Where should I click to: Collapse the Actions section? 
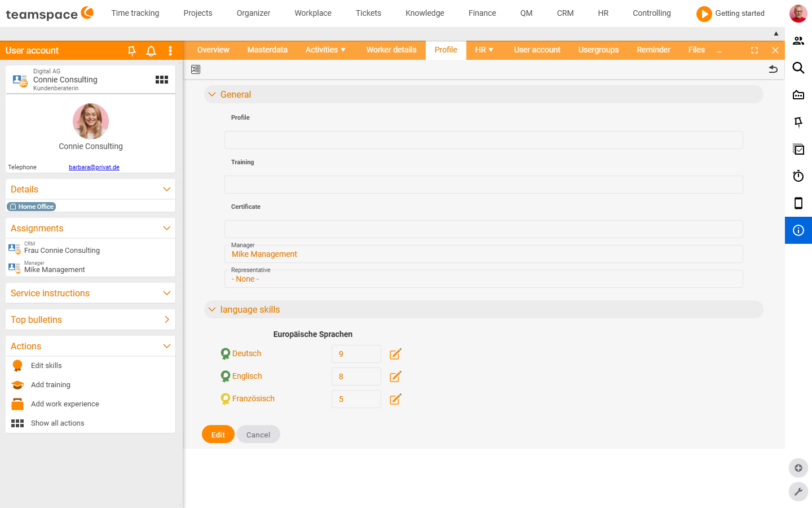167,346
